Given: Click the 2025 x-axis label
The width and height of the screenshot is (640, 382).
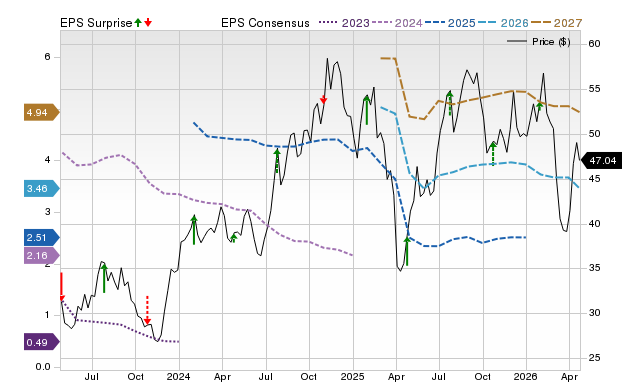Looking at the screenshot, I should (x=353, y=376).
